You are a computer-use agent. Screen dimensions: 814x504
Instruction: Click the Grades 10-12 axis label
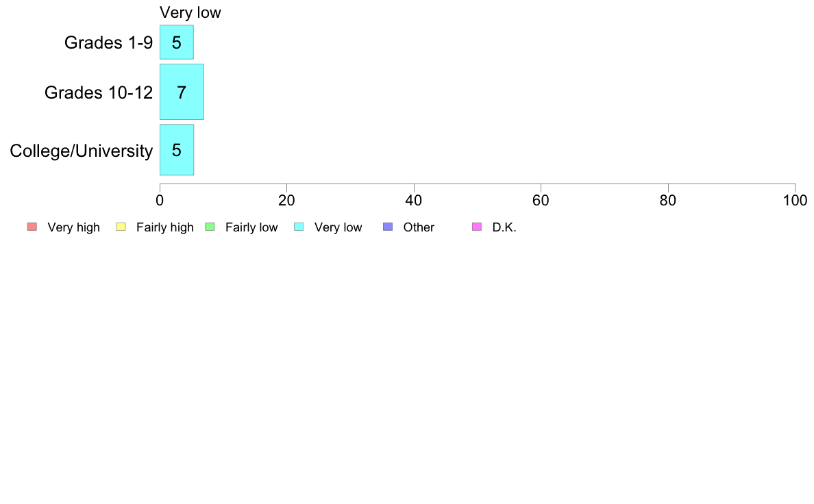coord(99,92)
